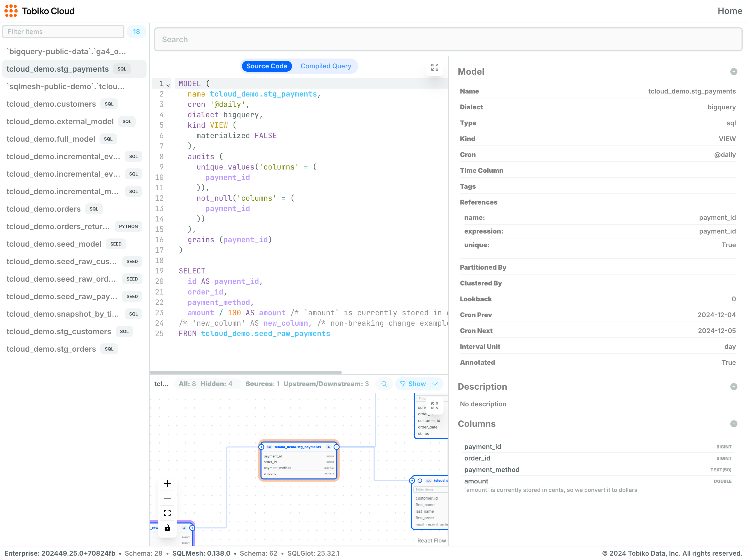Select the bigquery-public-data ga4 model
Image resolution: width=747 pixels, height=560 pixels.
[74, 51]
